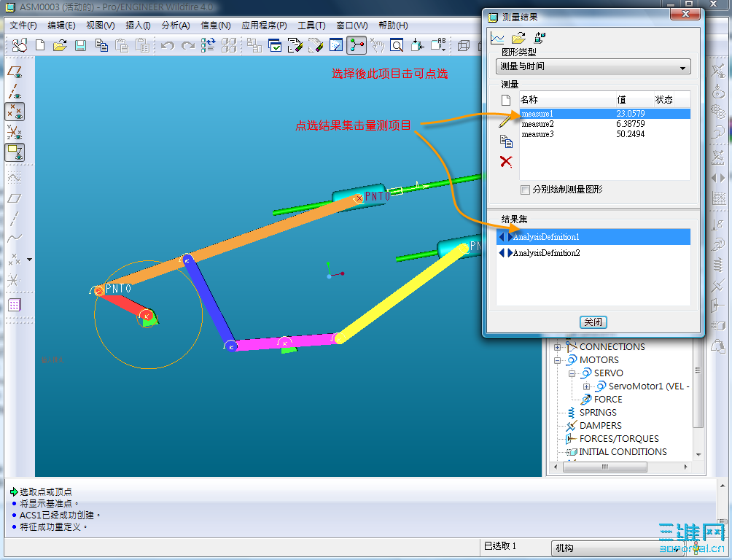Screen dimensions: 732x560
Task: Click the redo arrow in main toolbar
Action: 187,45
